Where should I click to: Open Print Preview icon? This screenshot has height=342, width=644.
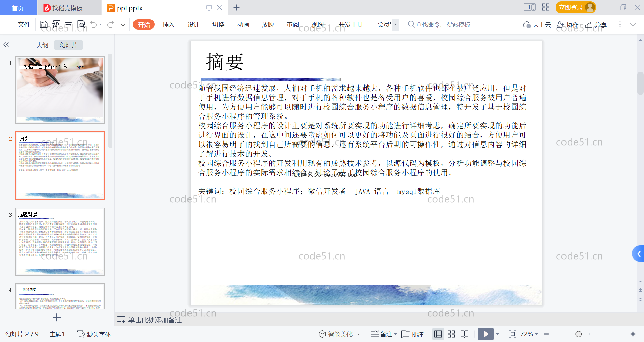click(x=81, y=24)
